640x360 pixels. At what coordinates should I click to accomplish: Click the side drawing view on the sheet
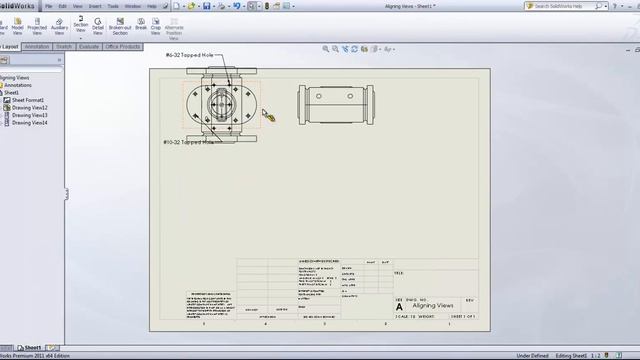click(x=336, y=105)
